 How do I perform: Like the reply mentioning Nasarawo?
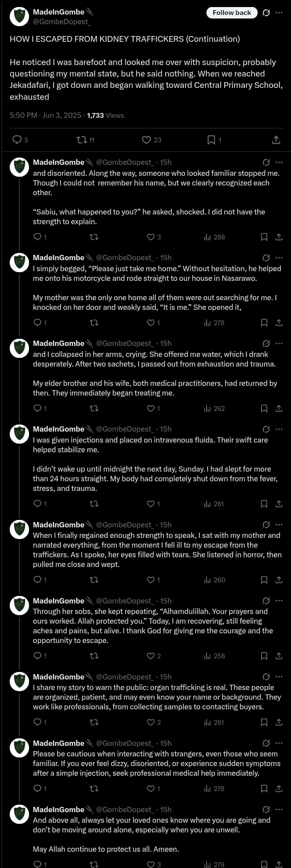pyautogui.click(x=151, y=323)
